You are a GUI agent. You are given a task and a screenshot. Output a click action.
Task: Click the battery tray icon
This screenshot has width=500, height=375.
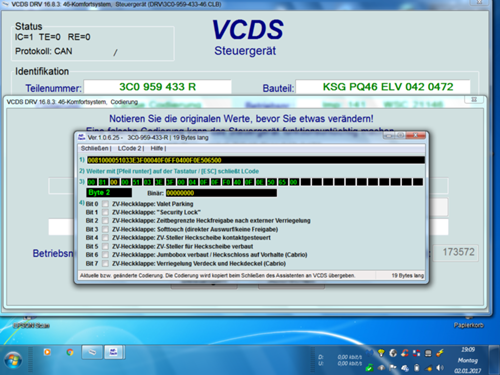pyautogui.click(x=417, y=368)
